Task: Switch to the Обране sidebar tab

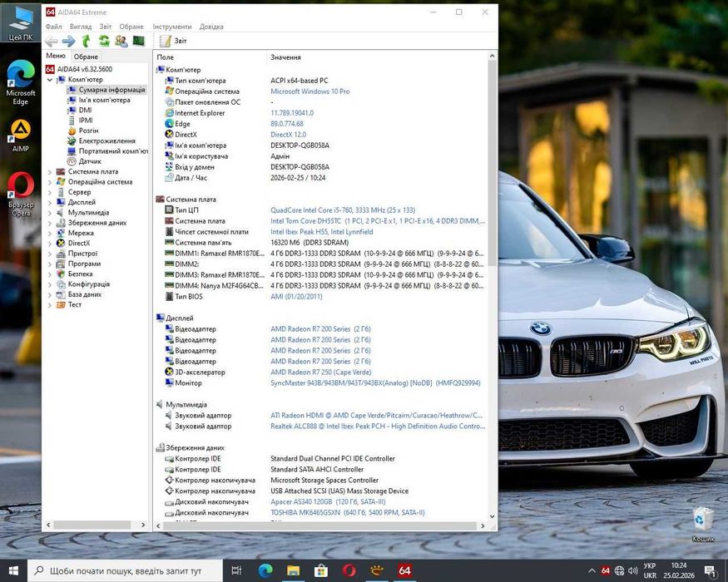Action: click(x=86, y=57)
